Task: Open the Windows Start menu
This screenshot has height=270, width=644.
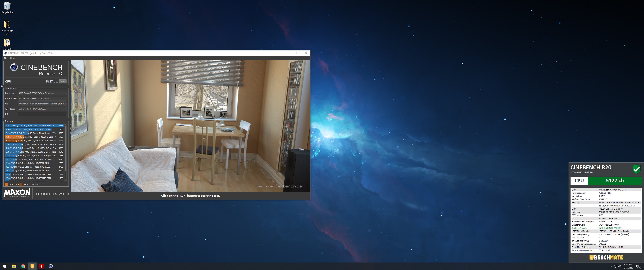Action: [4, 266]
